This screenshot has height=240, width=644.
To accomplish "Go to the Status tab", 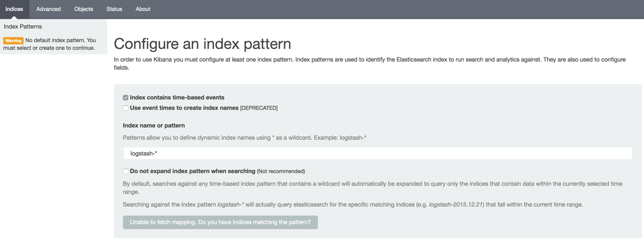I will point(114,9).
